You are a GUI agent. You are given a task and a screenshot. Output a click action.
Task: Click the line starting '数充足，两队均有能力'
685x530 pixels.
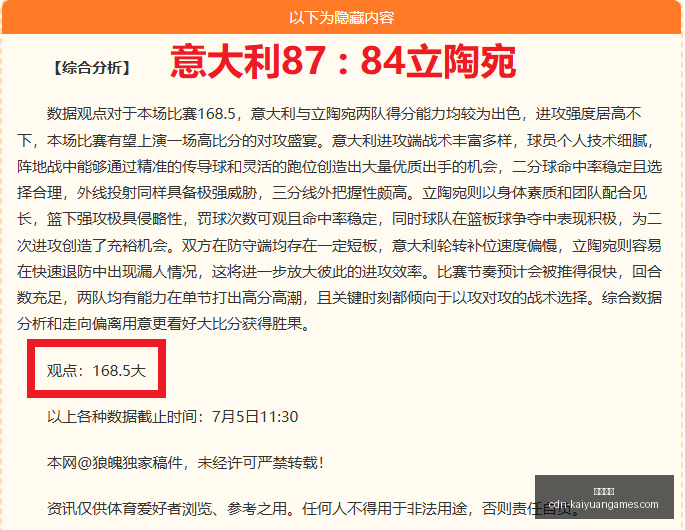339,298
